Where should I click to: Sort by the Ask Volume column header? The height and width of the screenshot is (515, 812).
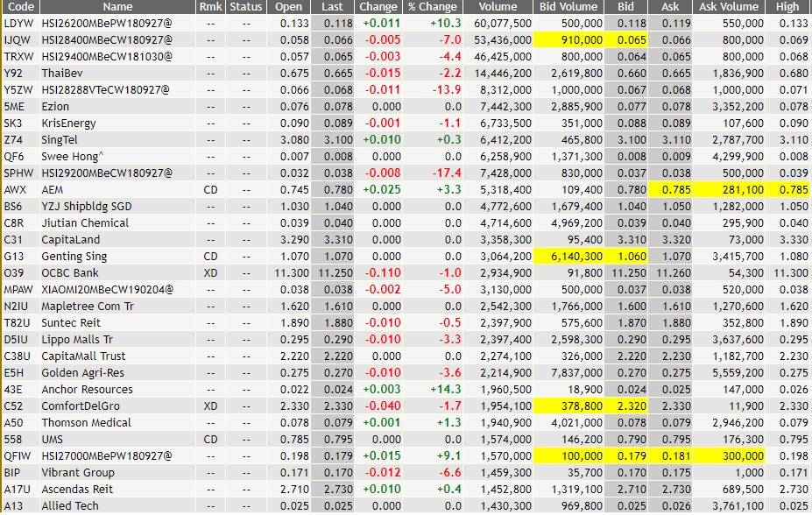[x=729, y=7]
